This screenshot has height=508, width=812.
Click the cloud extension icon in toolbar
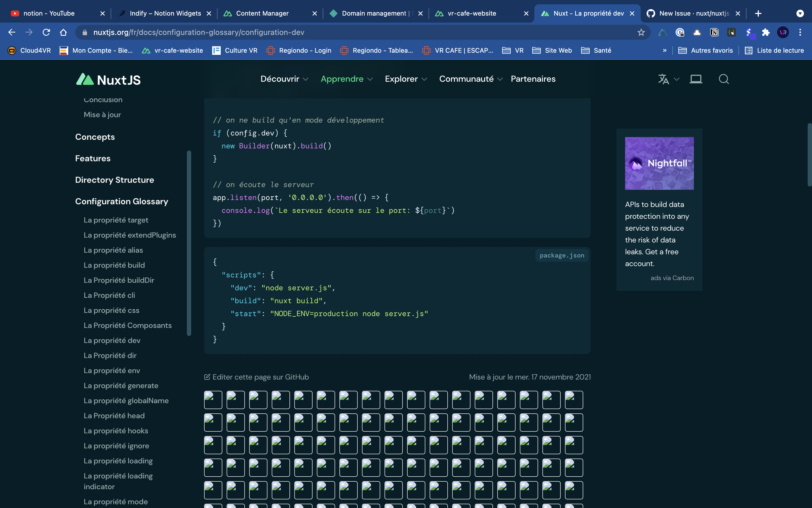point(697,32)
